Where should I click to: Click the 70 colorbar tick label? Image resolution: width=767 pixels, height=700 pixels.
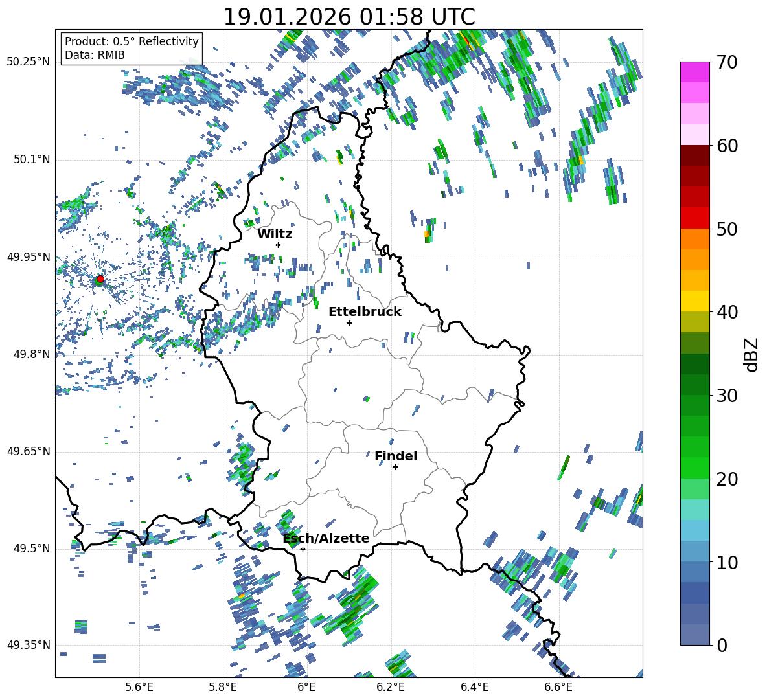(x=727, y=63)
